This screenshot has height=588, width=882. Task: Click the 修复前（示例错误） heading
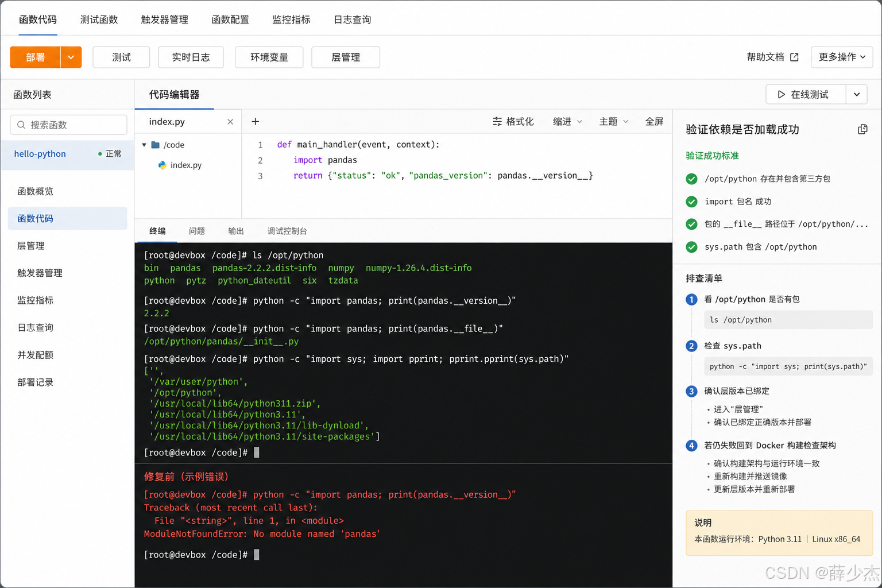pyautogui.click(x=186, y=477)
